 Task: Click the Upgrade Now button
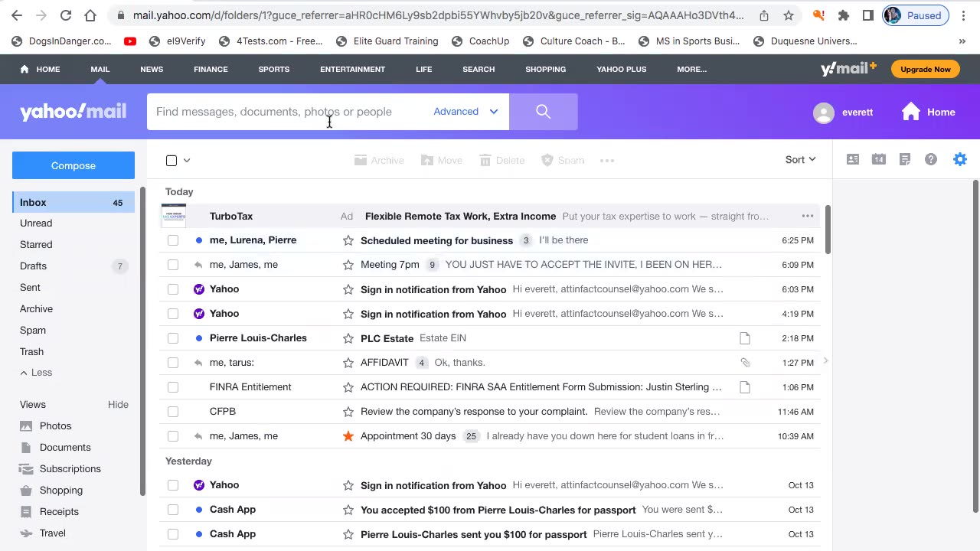tap(926, 69)
